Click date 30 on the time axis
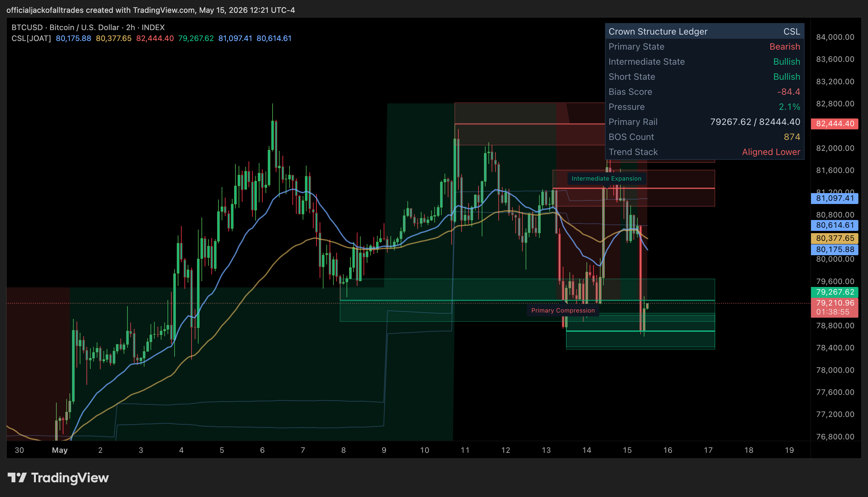This screenshot has height=497, width=868. coord(20,450)
